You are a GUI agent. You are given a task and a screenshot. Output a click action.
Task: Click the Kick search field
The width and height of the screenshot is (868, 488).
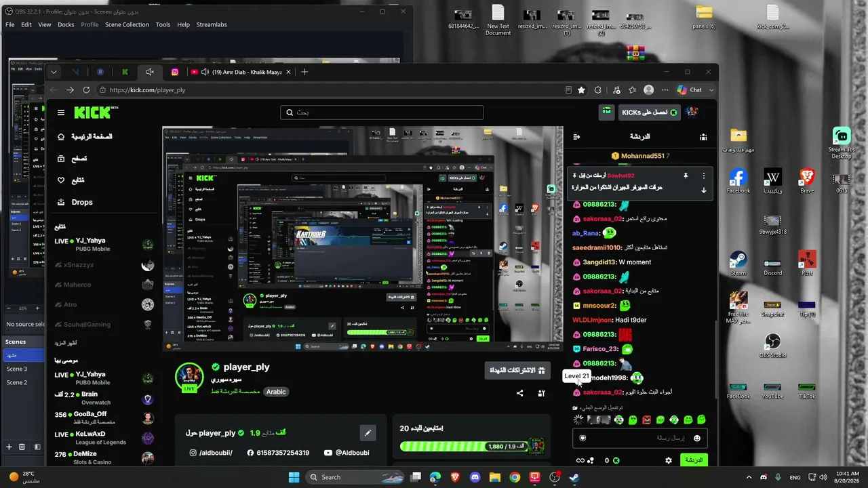[x=382, y=113]
